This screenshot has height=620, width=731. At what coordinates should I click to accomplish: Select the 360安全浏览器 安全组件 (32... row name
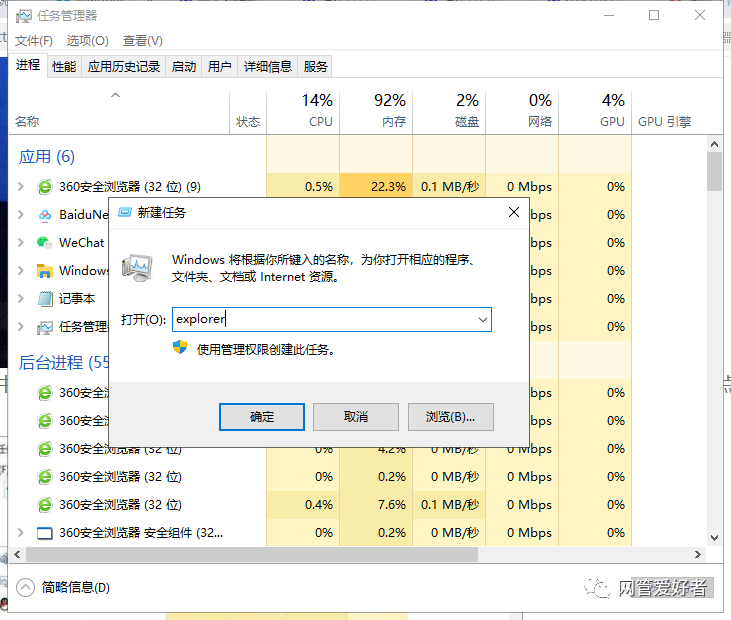click(x=141, y=533)
